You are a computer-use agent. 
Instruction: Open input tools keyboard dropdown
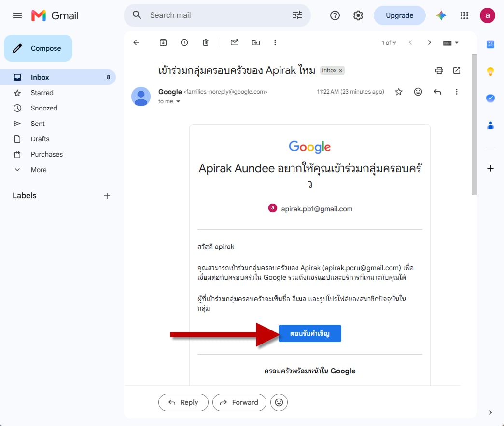point(450,43)
